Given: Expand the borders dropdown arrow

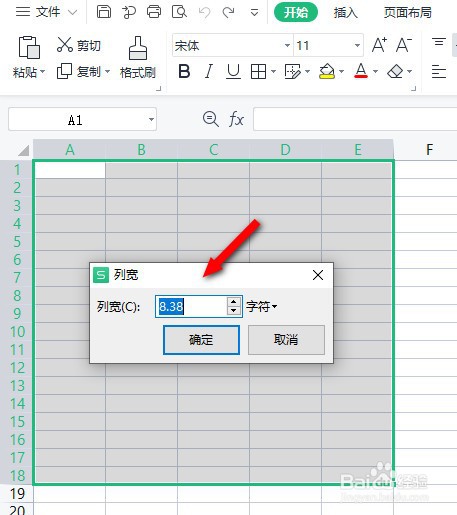Looking at the screenshot, I should [273, 71].
